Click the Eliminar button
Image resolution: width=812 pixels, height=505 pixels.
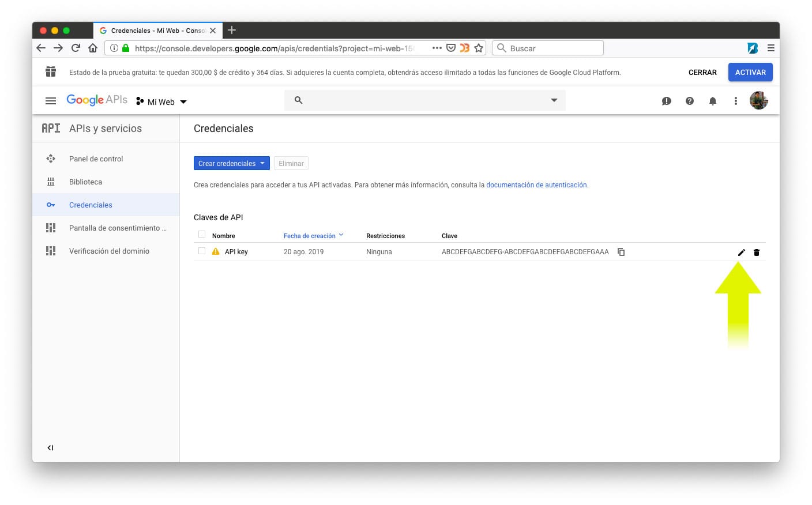coord(291,163)
